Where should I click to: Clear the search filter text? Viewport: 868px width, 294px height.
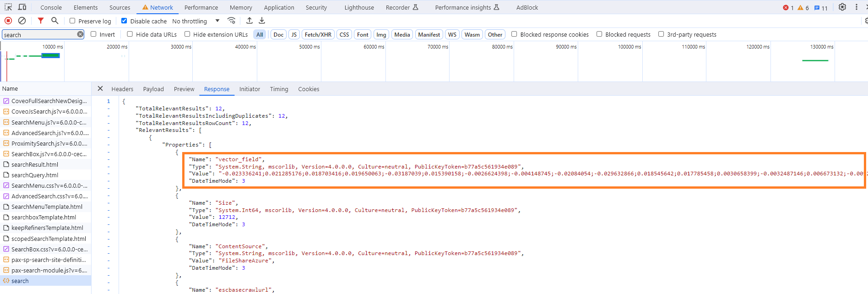point(80,34)
